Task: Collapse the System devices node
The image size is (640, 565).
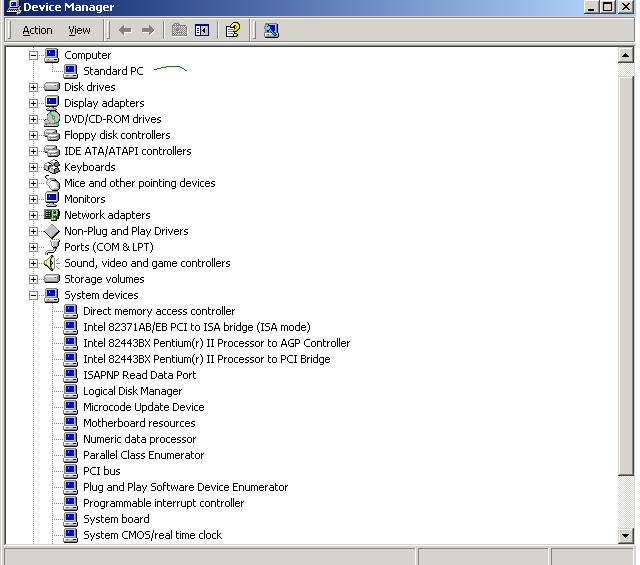Action: [x=33, y=296]
